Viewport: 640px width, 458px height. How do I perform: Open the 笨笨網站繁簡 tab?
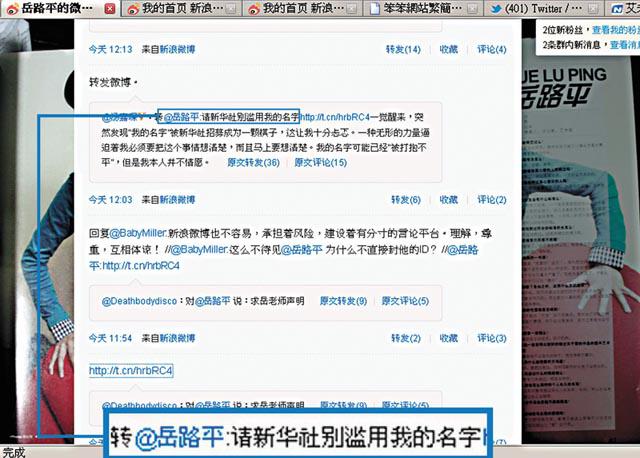pyautogui.click(x=423, y=9)
